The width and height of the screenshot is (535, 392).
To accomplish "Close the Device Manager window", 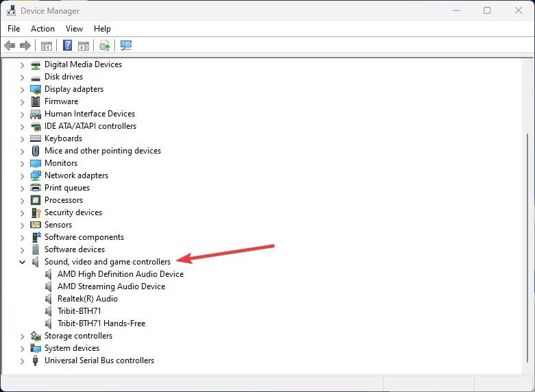I will [x=519, y=10].
